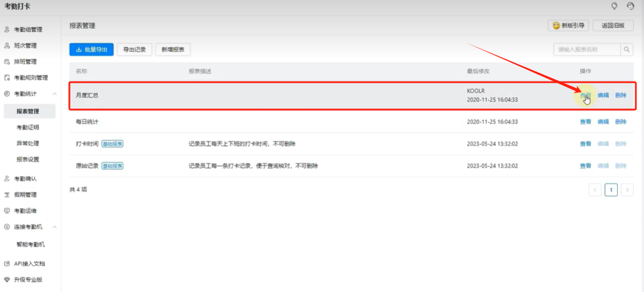The image size is (644, 292).
Task: Click the 排班管理 sidebar icon
Action: tap(7, 62)
